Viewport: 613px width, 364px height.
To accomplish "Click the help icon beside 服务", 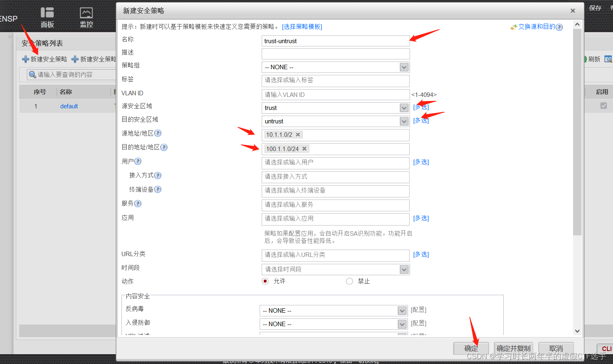I will [x=138, y=204].
